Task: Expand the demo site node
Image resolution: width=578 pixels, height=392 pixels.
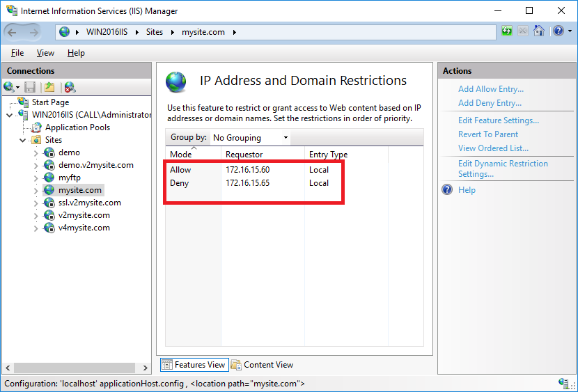Action: [36, 153]
